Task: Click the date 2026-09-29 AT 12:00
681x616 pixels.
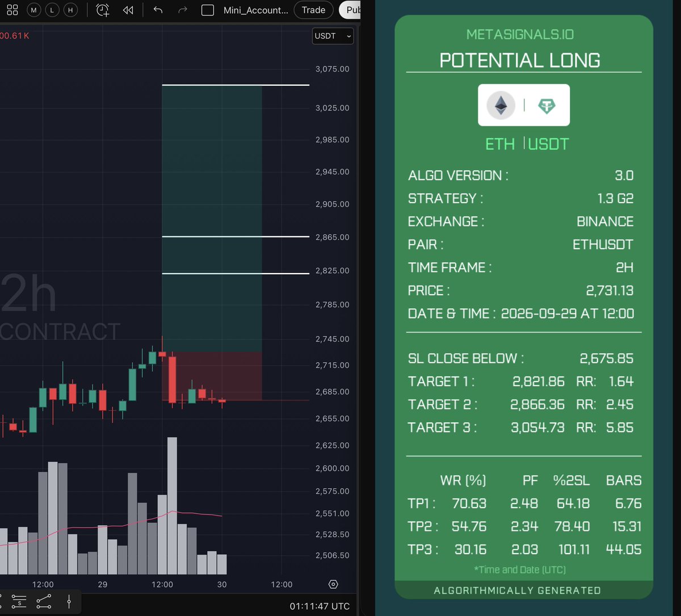Action: [x=567, y=313]
